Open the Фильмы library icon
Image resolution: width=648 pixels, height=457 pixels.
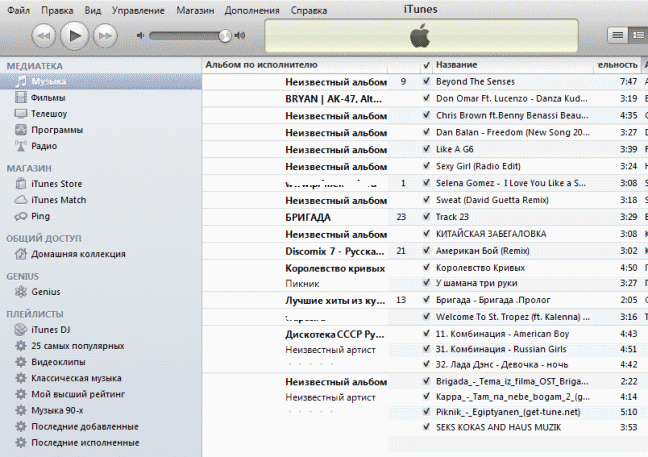tap(21, 97)
